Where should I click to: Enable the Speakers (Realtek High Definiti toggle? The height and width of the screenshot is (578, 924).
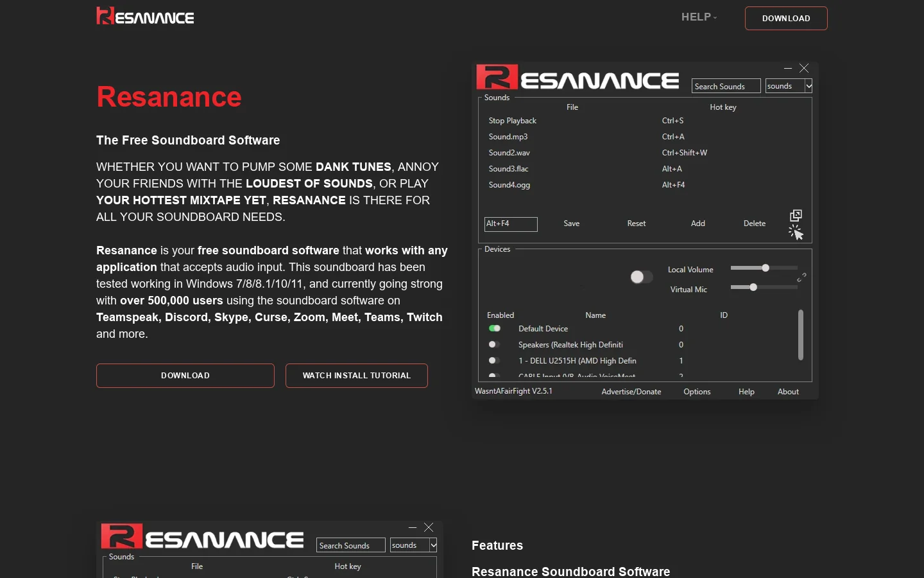[x=494, y=344]
